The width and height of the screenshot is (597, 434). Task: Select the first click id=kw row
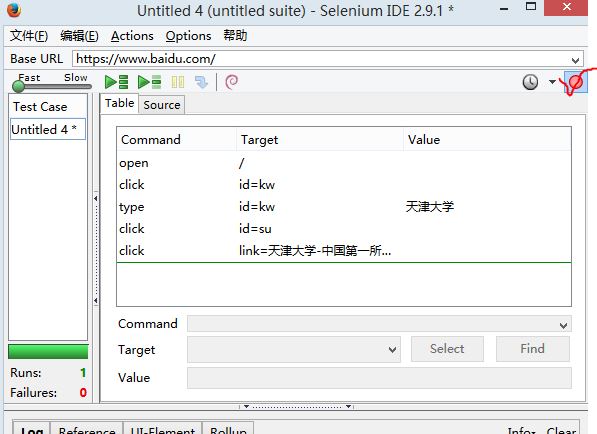pos(344,185)
